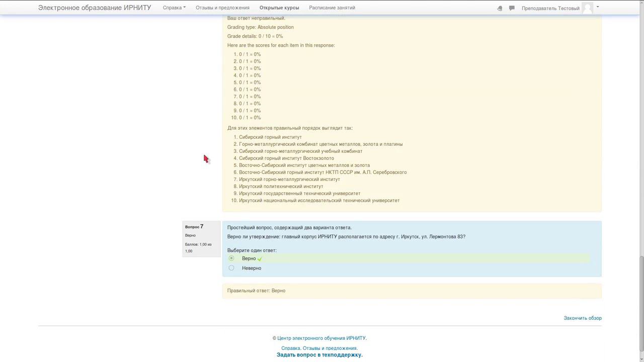Click 'Восточно-Сибирский институт цветных металлов и золота'
This screenshot has height=362, width=644.
[304, 165]
